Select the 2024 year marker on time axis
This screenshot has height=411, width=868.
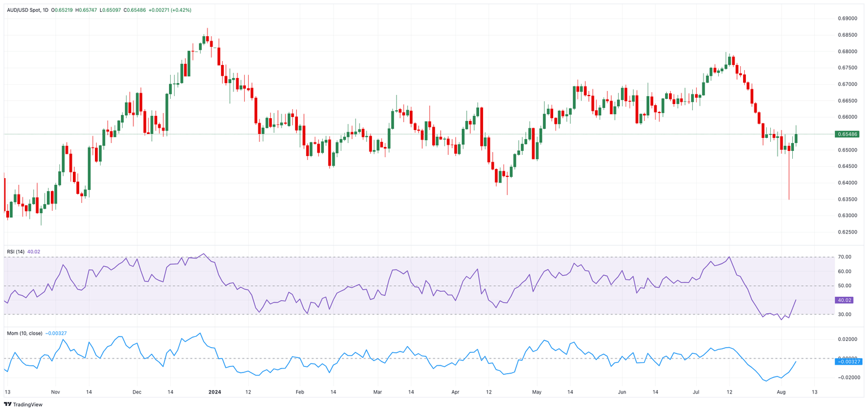tap(214, 391)
